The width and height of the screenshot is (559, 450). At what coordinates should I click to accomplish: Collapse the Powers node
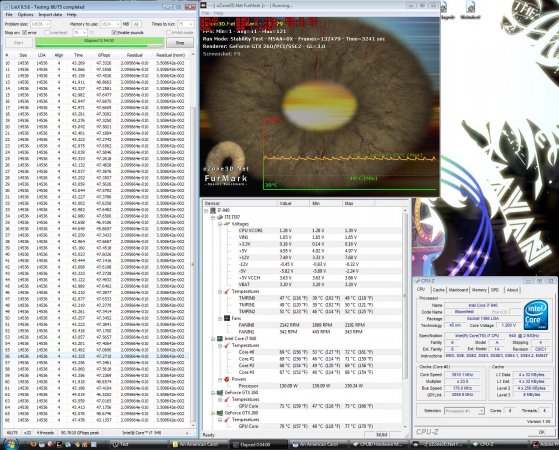(x=220, y=379)
